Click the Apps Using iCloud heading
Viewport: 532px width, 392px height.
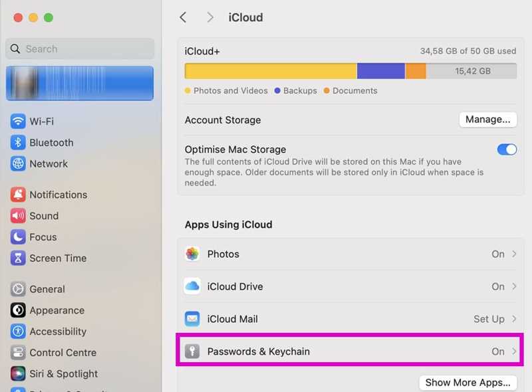(x=228, y=225)
